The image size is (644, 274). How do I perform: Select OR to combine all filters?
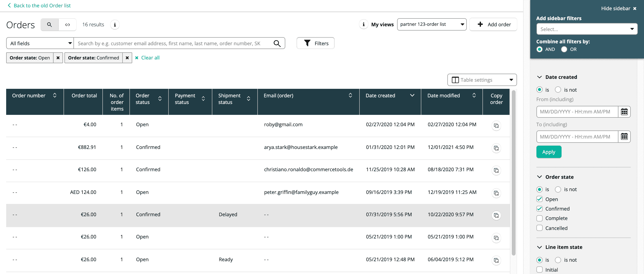click(x=564, y=49)
